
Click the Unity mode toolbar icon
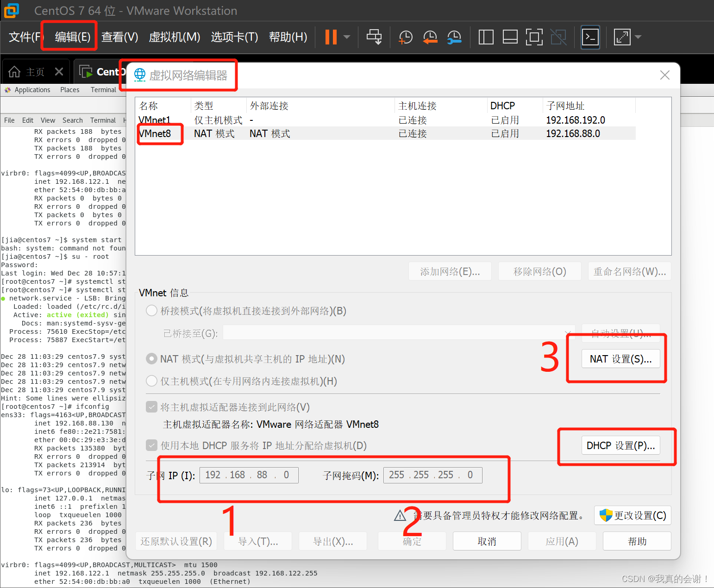coord(558,37)
